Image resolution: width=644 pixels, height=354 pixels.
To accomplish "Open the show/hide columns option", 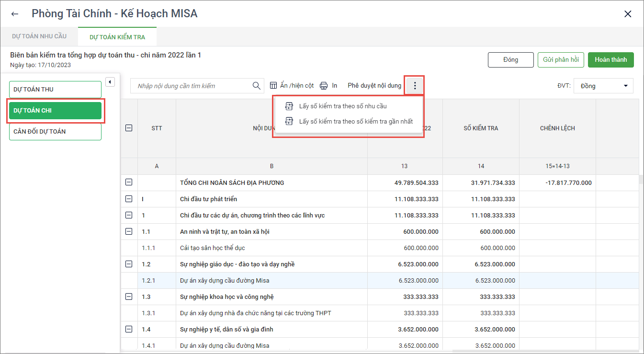I will (292, 86).
